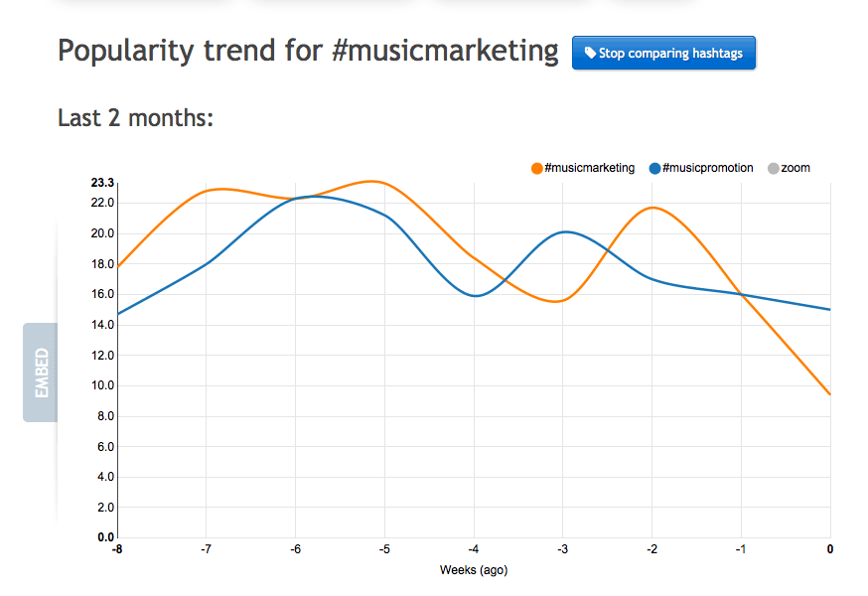Click the orange line peak at week -2
This screenshot has width=868, height=596.
[x=653, y=208]
